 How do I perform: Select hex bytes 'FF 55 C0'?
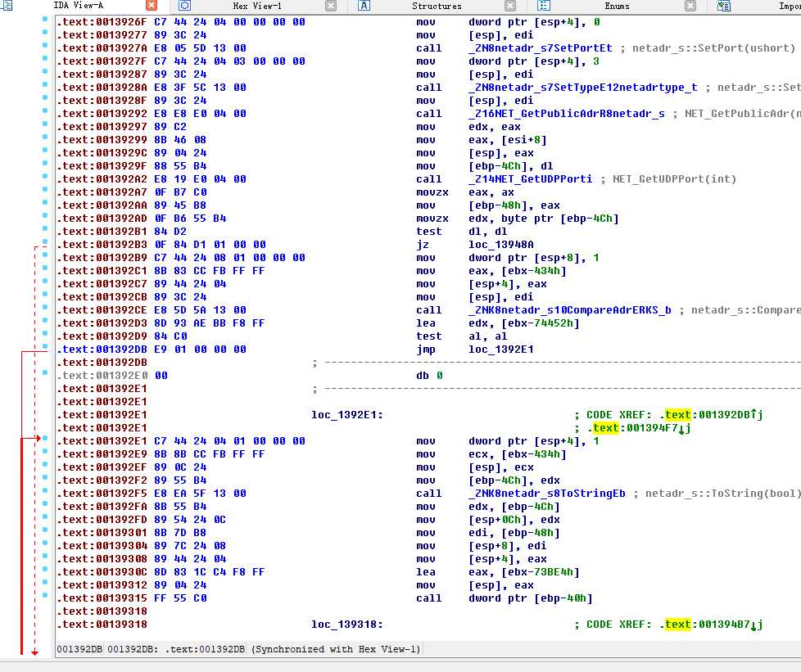point(180,598)
